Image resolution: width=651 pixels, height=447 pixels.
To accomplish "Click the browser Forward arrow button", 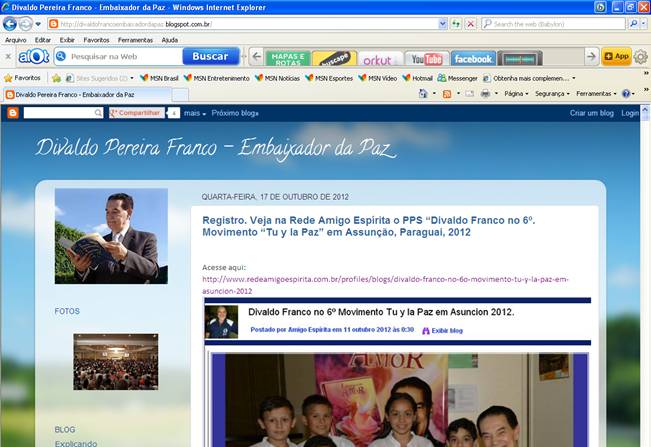I will tap(25, 24).
